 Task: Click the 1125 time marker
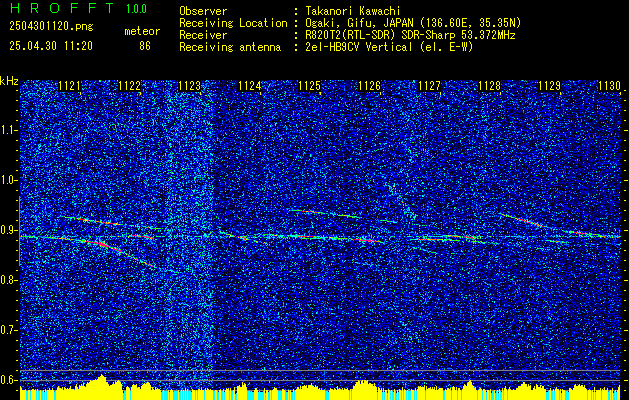coord(309,86)
